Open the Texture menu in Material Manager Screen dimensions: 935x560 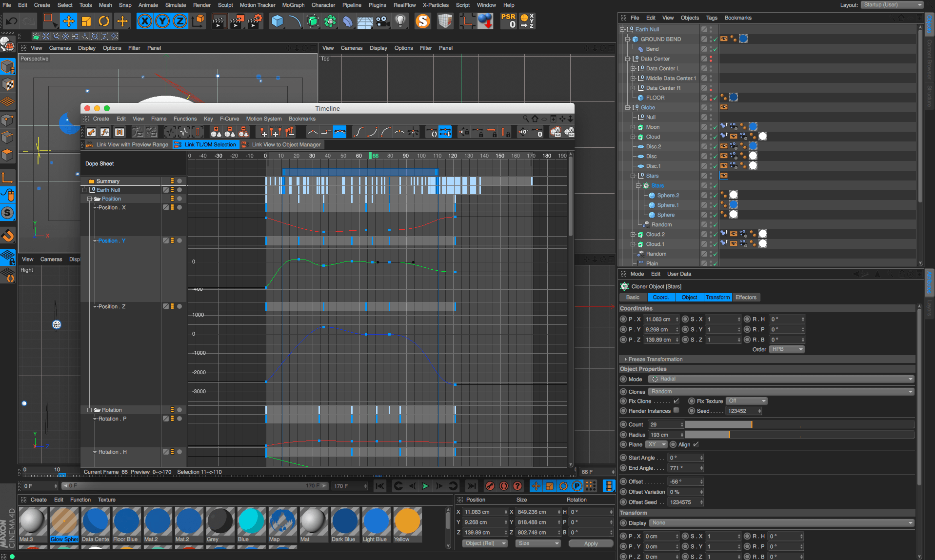(x=107, y=500)
